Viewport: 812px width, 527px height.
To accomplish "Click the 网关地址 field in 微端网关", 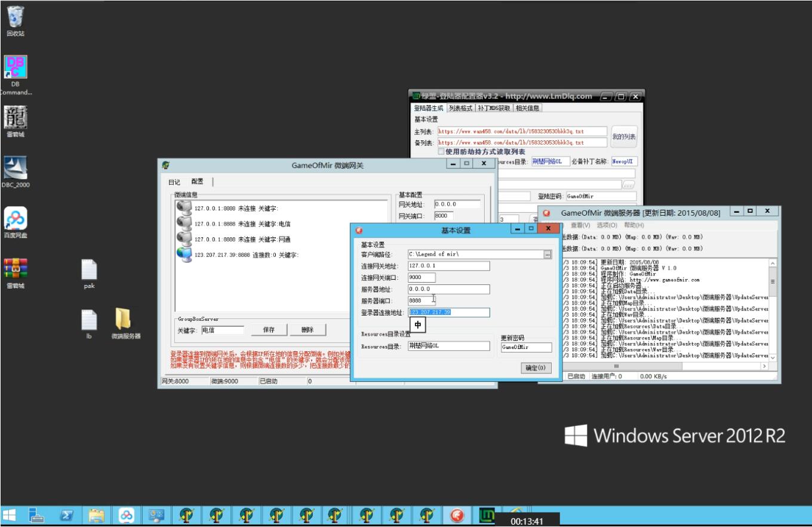I will (x=457, y=204).
